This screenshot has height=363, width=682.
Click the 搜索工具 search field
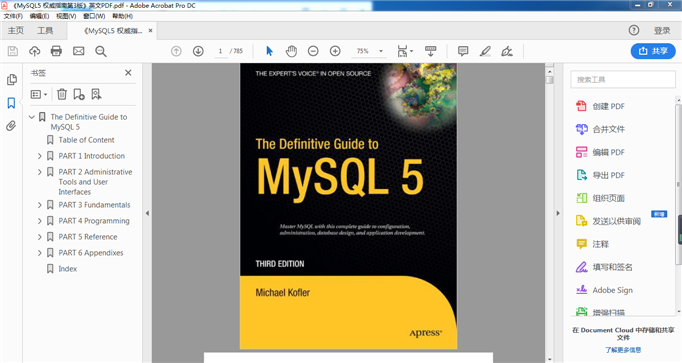(x=622, y=80)
